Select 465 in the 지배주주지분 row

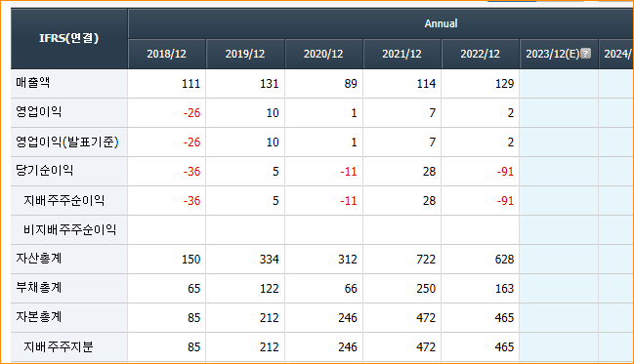pyautogui.click(x=505, y=347)
